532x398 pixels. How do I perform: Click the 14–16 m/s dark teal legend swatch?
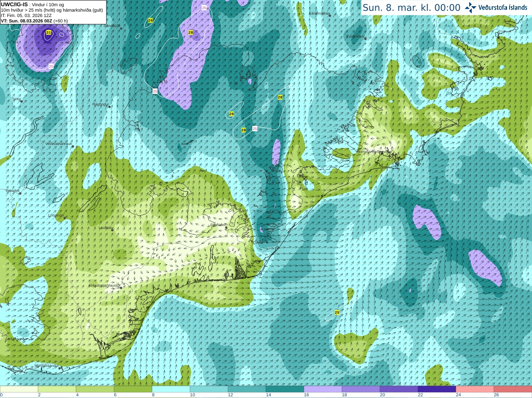point(285,389)
